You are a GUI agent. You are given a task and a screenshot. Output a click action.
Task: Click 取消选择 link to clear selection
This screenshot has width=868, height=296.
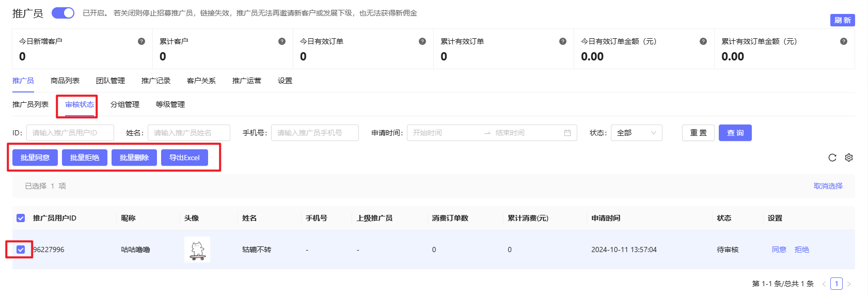[x=828, y=186]
